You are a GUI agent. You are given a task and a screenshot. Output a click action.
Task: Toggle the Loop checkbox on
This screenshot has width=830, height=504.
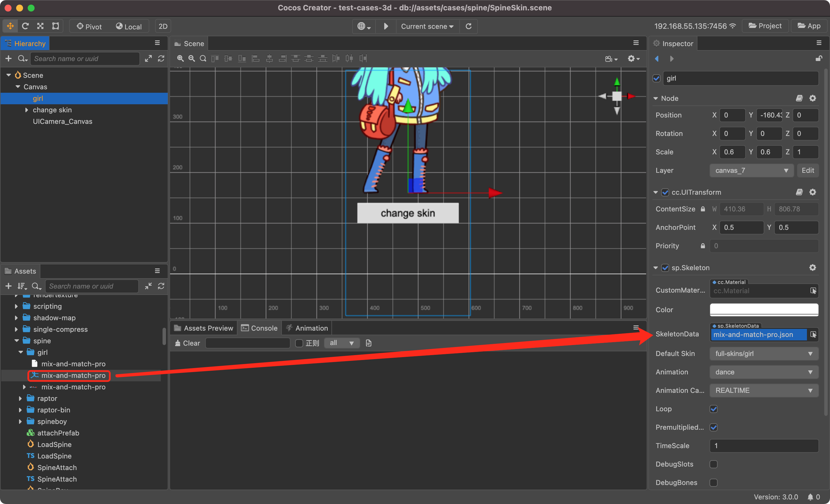click(x=714, y=409)
